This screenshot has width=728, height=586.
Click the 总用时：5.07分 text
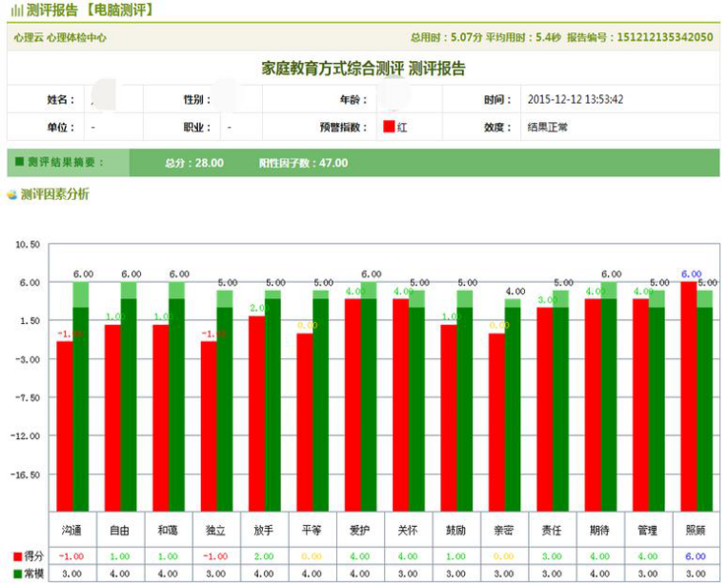[446, 37]
